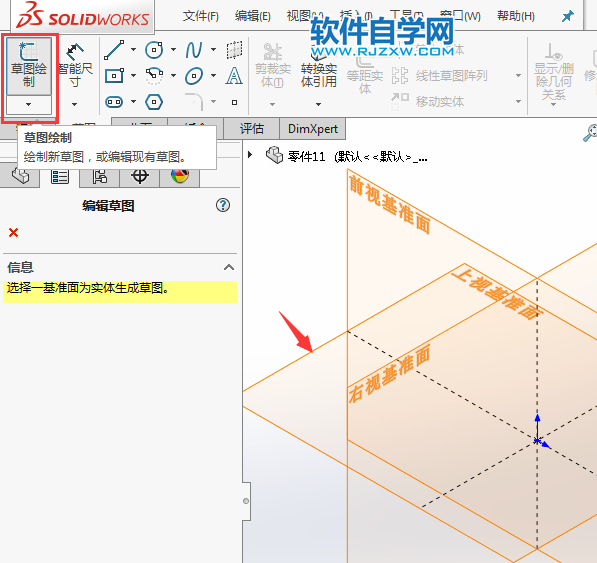Open the 编辑(E) menu
Screen dimensions: 597x563
click(253, 16)
